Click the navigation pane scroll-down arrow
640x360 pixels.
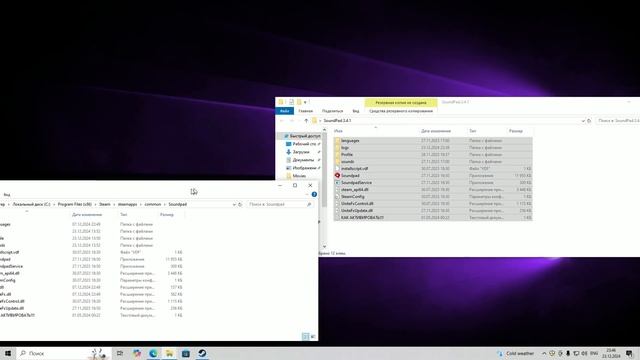pyautogui.click(x=324, y=246)
